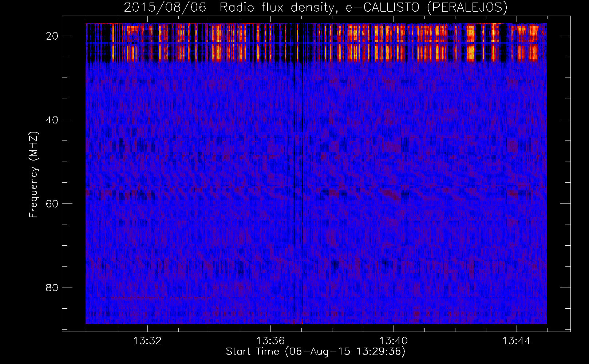
Task: Click the 13:44 time tick label
Action: point(517,341)
